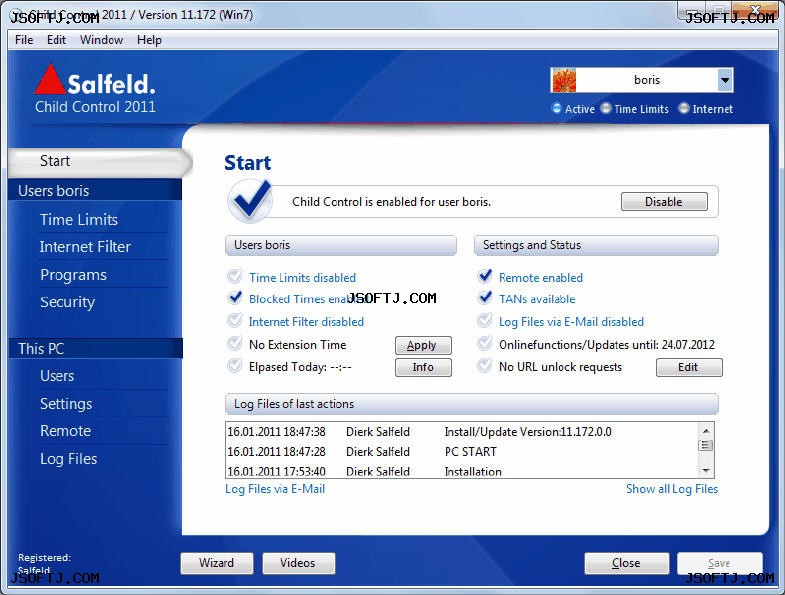Open the File menu
The image size is (785, 595).
click(24, 40)
